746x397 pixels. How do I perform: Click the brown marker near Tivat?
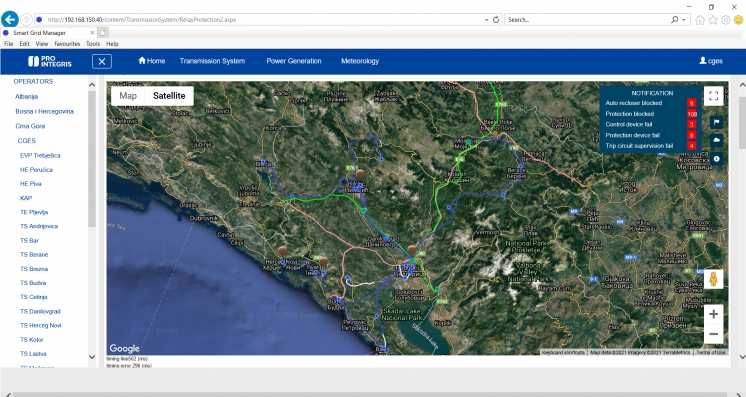324,261
